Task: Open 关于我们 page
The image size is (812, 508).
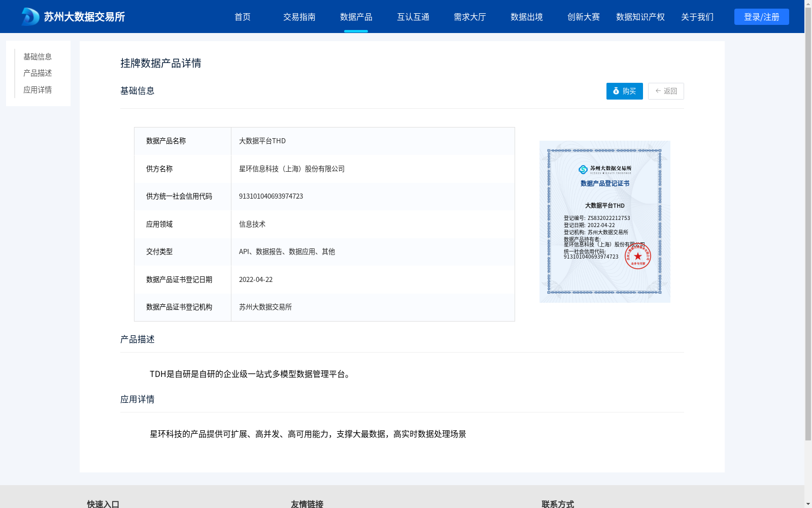Action: click(697, 17)
